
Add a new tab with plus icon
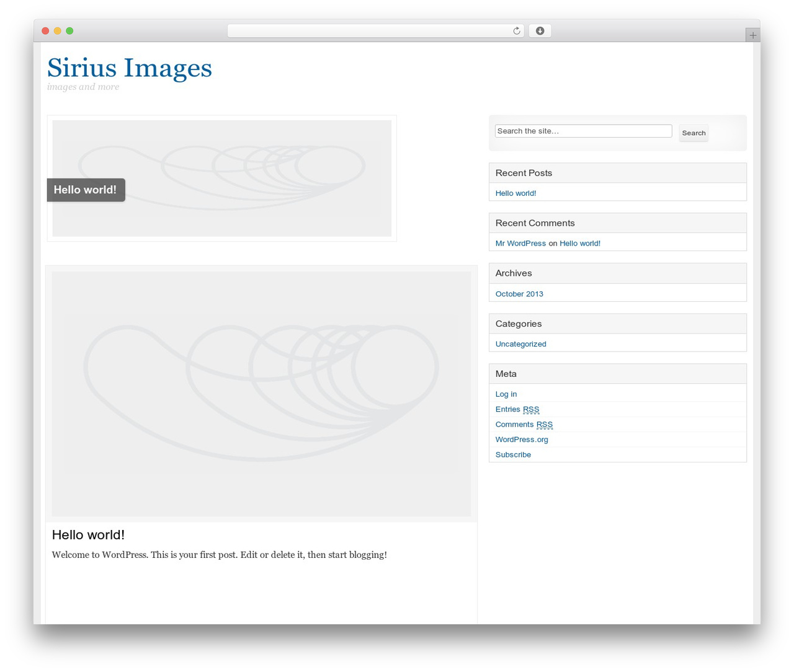(x=752, y=35)
